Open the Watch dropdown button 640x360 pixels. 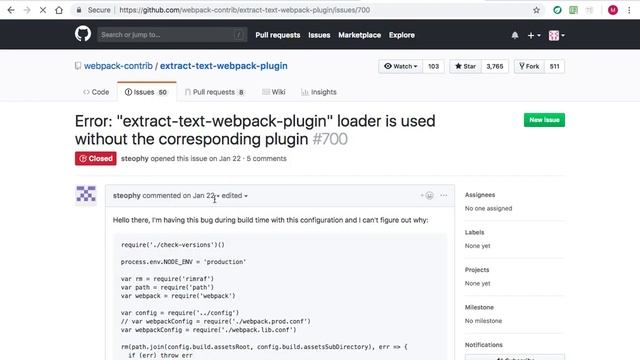tap(400, 66)
